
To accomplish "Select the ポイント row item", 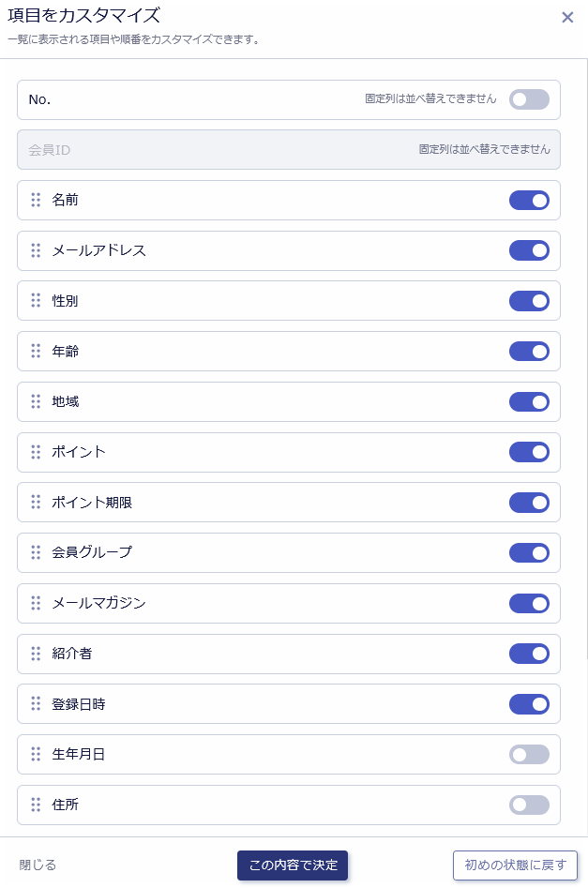I will tap(289, 452).
